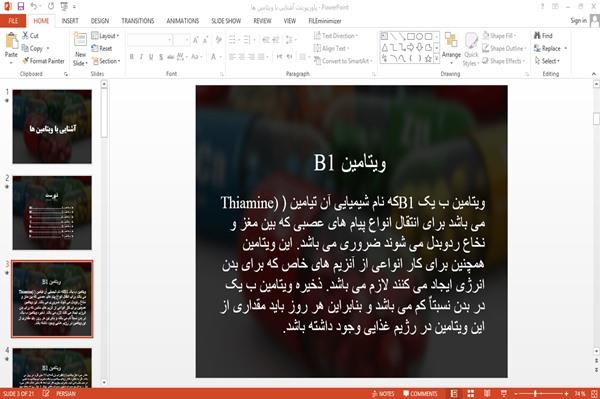Open Shape Fill dropdown
Viewport: 600px width, 399px height.
click(x=499, y=36)
